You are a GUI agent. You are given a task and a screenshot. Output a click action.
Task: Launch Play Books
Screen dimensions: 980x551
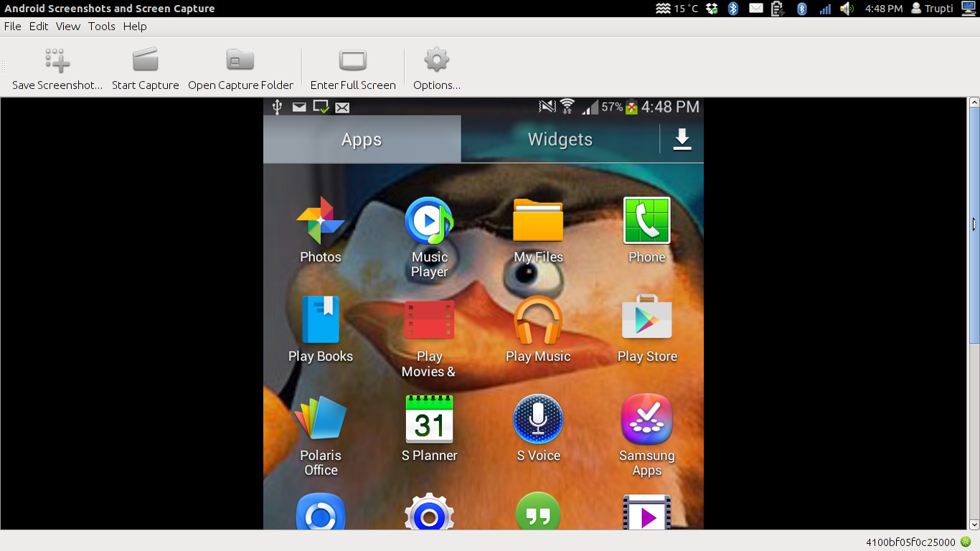pos(320,320)
